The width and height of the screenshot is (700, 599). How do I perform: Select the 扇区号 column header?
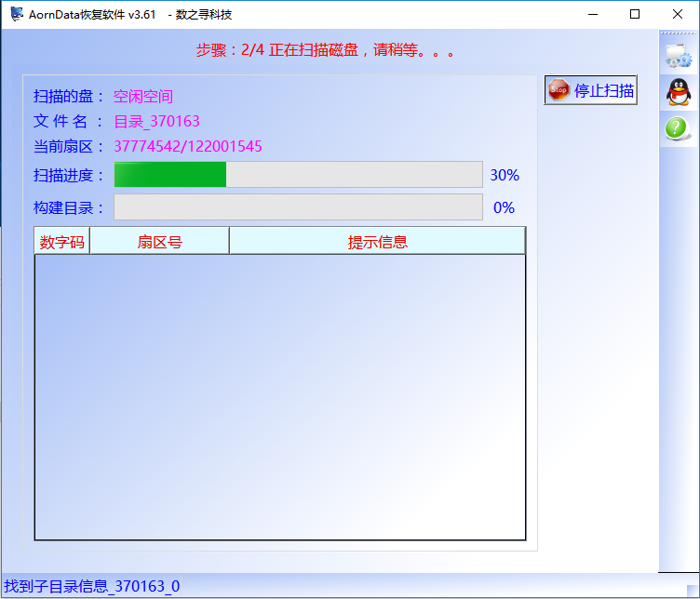[159, 241]
